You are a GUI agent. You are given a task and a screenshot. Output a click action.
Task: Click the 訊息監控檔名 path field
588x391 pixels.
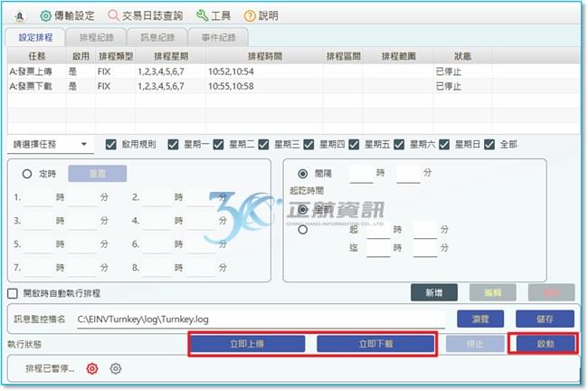[261, 319]
